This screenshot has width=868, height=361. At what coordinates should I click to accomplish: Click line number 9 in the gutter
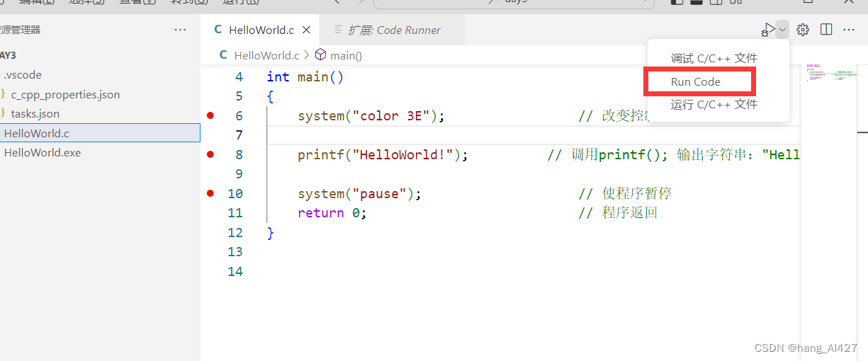[x=239, y=174]
